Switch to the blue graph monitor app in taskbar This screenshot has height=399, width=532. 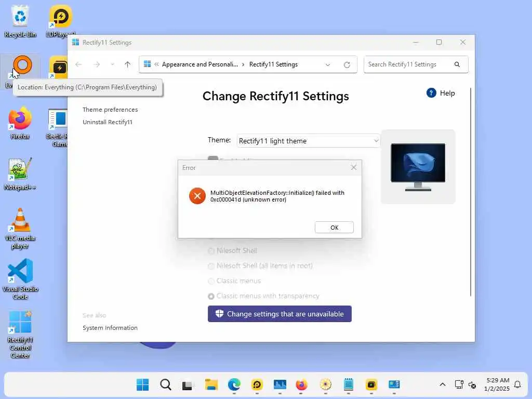pyautogui.click(x=280, y=385)
